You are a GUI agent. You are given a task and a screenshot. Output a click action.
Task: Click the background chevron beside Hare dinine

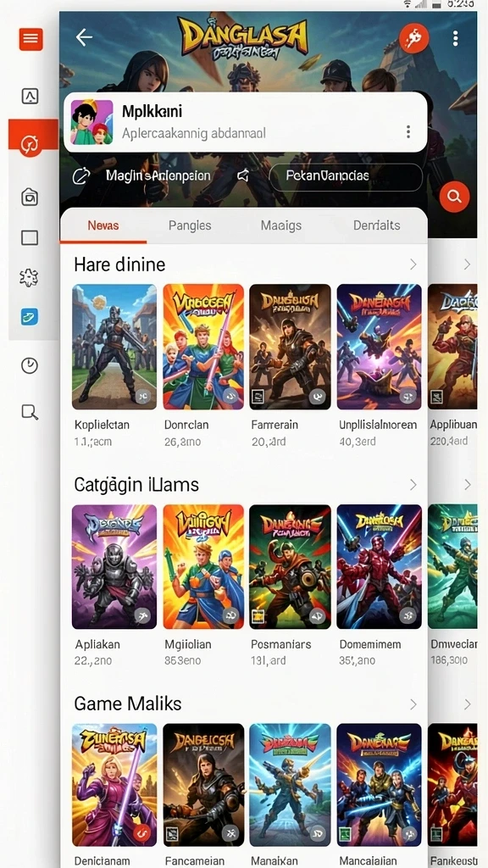[x=468, y=264]
